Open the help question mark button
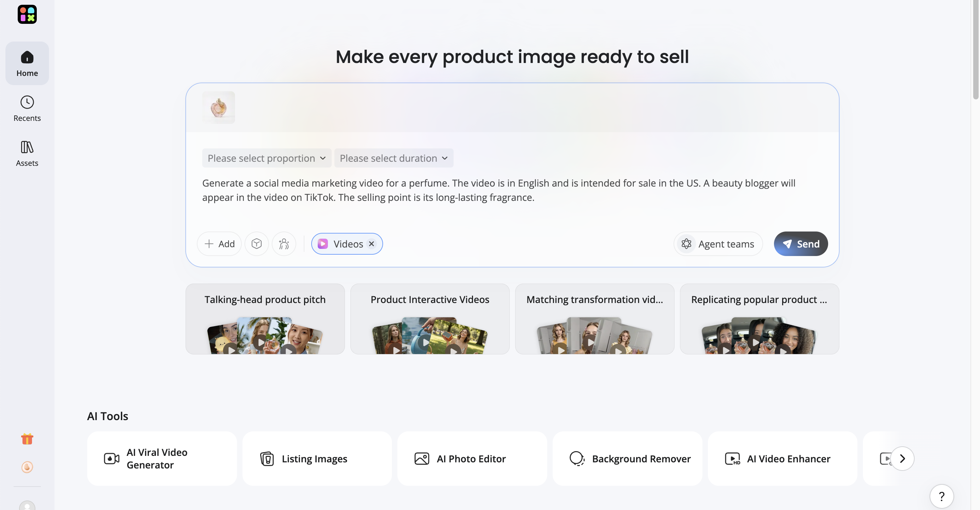 (x=942, y=496)
